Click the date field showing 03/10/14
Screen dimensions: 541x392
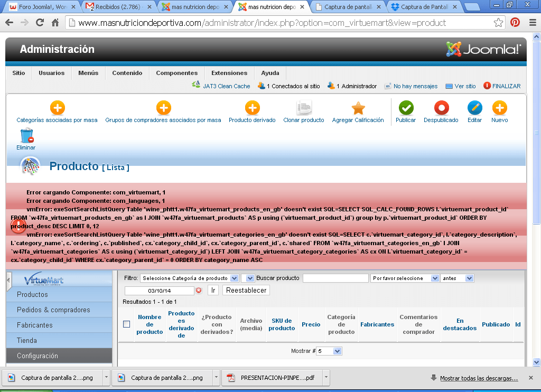point(160,291)
